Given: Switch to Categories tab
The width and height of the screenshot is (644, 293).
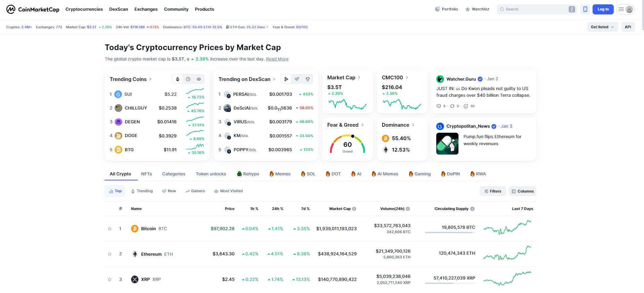Looking at the screenshot, I should pyautogui.click(x=174, y=174).
